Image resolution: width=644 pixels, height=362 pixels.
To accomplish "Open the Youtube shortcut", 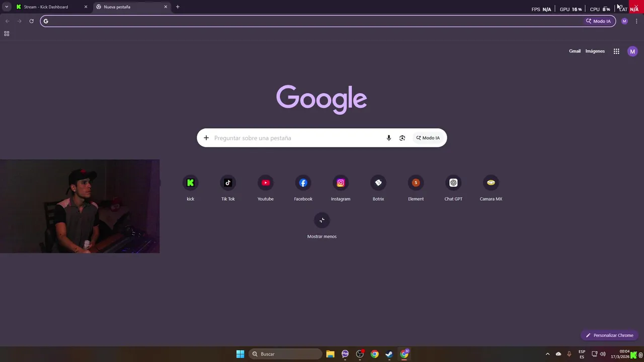I will click(x=266, y=188).
